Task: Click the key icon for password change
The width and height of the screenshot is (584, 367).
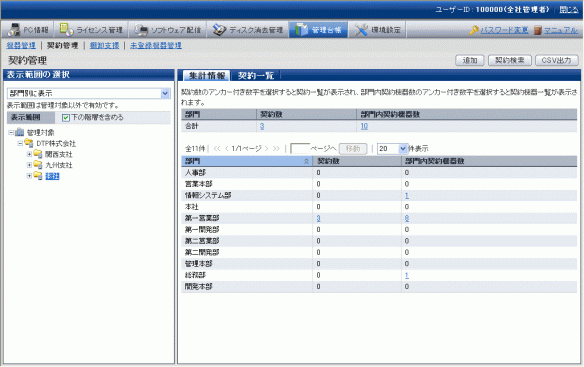Action: tap(474, 30)
